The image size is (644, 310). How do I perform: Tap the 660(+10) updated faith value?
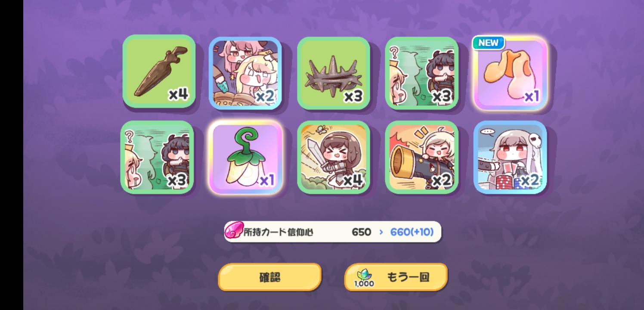pyautogui.click(x=412, y=232)
